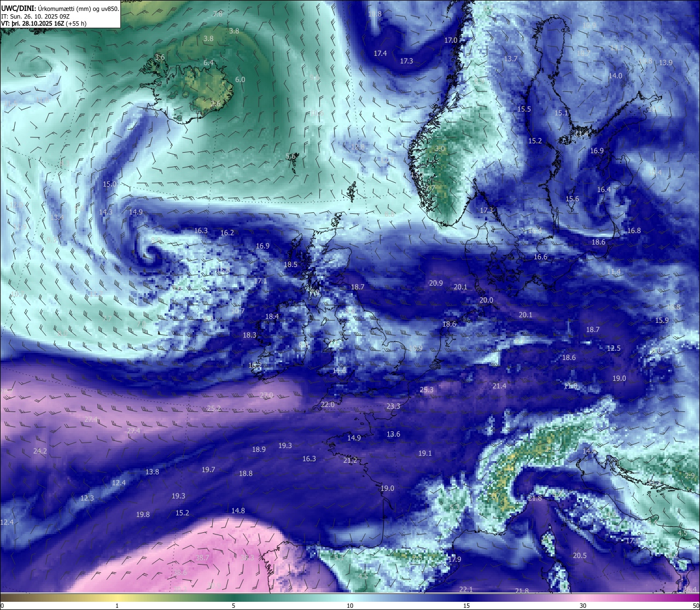Click the 15.6 value on the map
Image resolution: width=700 pixels, height=610 pixels.
pyautogui.click(x=572, y=199)
